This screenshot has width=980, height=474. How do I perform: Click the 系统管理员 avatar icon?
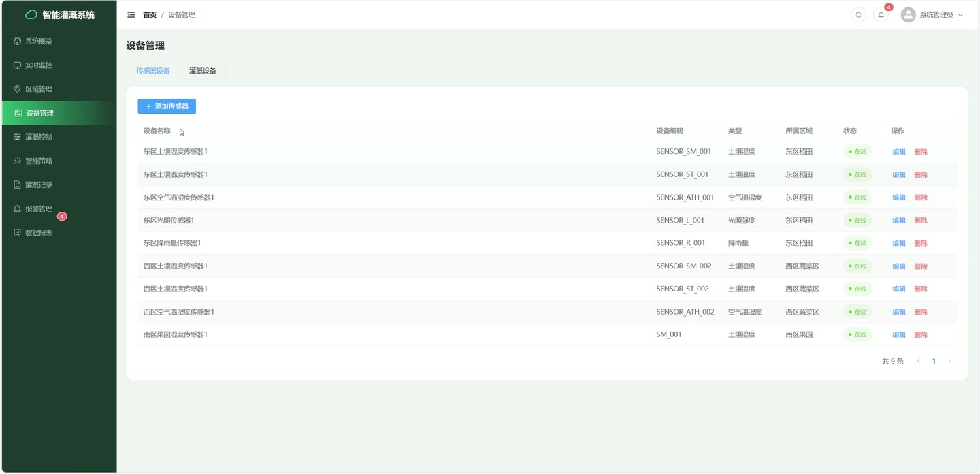pyautogui.click(x=909, y=15)
